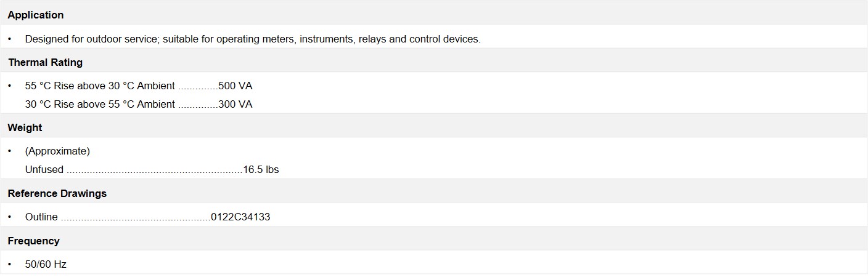Click the bullet beside Outline entry
This screenshot has height=277, width=868.
(10, 217)
